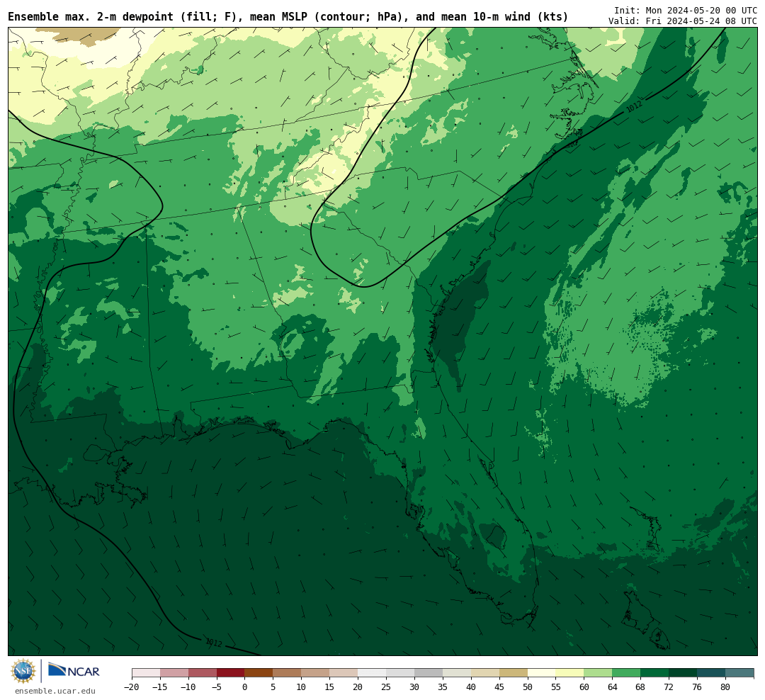Pick the green swatch between 68 and 72

tap(655, 673)
